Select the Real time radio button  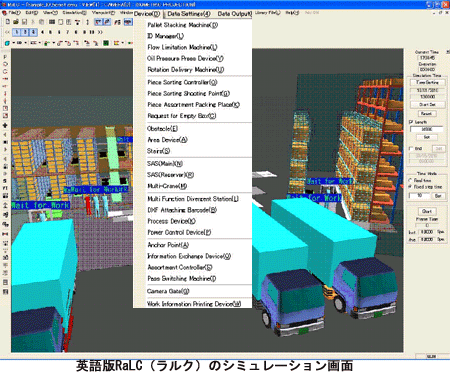click(410, 180)
